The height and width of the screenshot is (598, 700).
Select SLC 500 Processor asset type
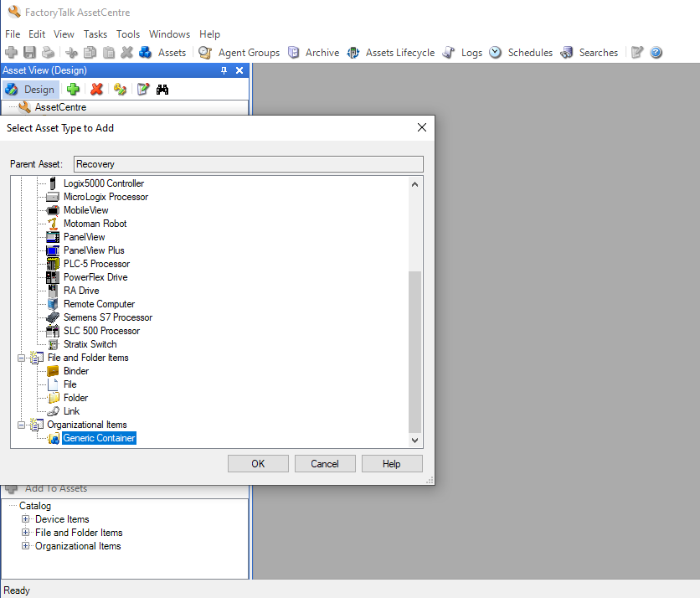point(102,331)
